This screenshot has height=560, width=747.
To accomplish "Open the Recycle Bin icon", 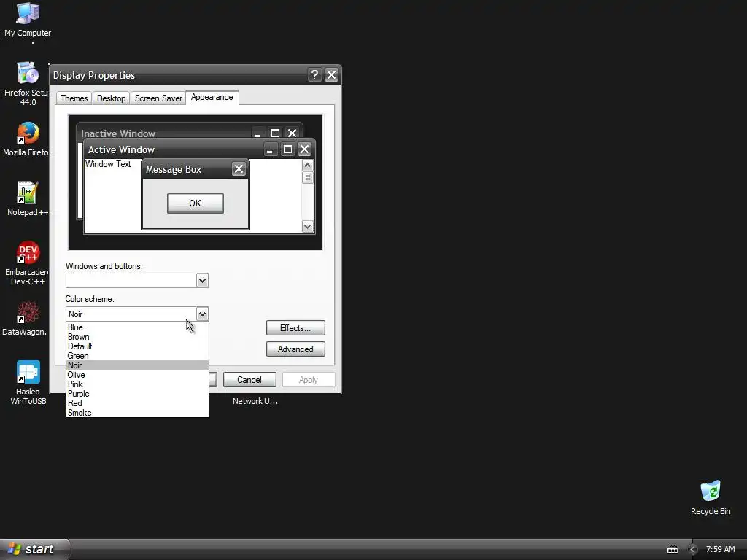I will click(711, 497).
